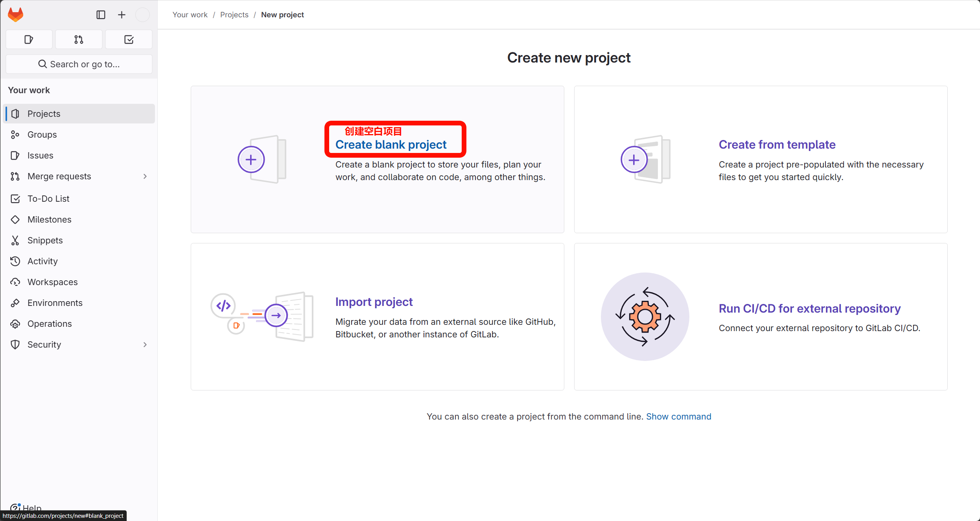Click the Milestones diamond icon
This screenshot has height=521, width=980.
point(15,219)
